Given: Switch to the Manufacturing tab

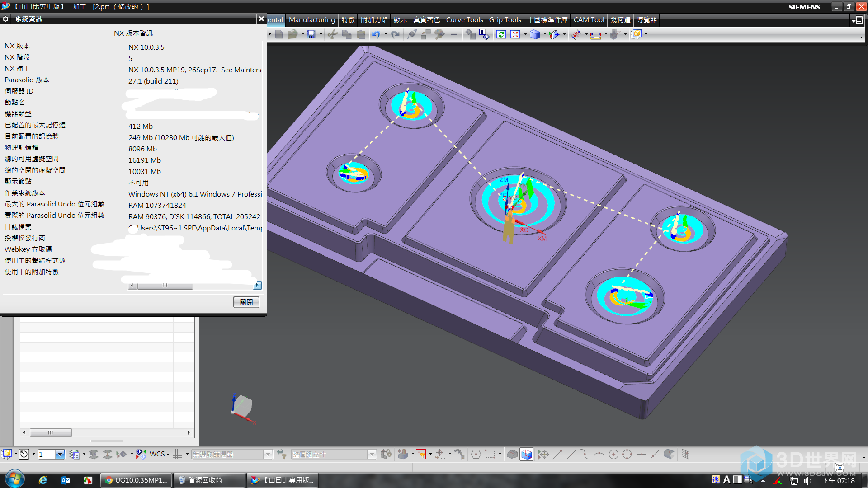Looking at the screenshot, I should tap(312, 20).
